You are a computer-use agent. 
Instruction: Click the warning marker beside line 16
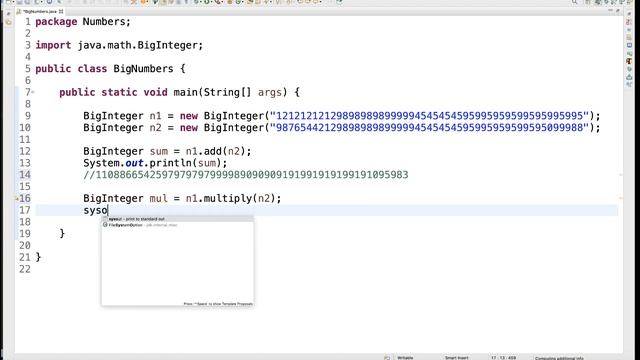coord(17,198)
